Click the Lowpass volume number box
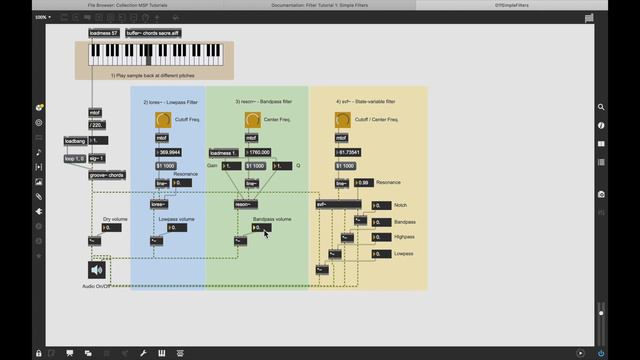The width and height of the screenshot is (640, 360). (177, 228)
